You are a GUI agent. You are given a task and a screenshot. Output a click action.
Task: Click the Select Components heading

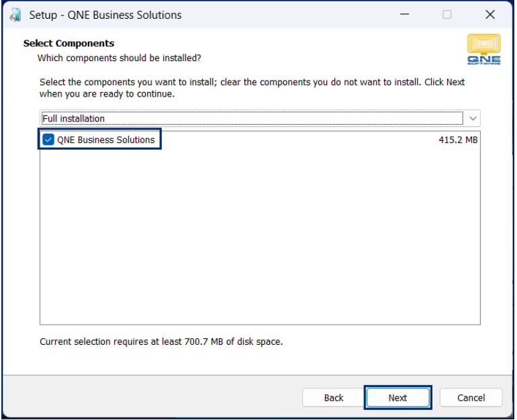68,43
